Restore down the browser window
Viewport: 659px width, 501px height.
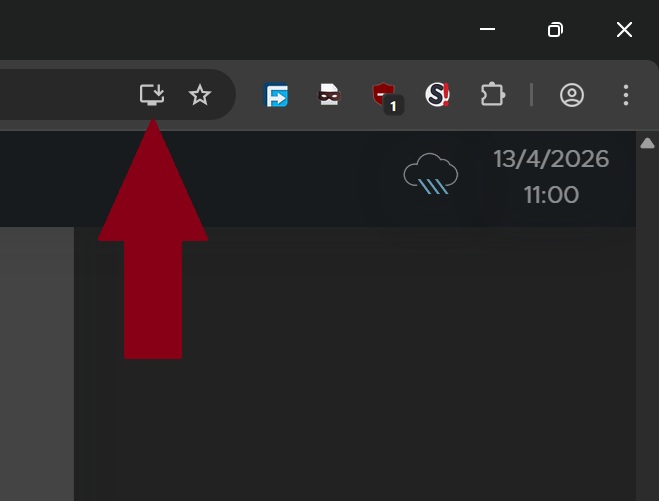pos(556,29)
